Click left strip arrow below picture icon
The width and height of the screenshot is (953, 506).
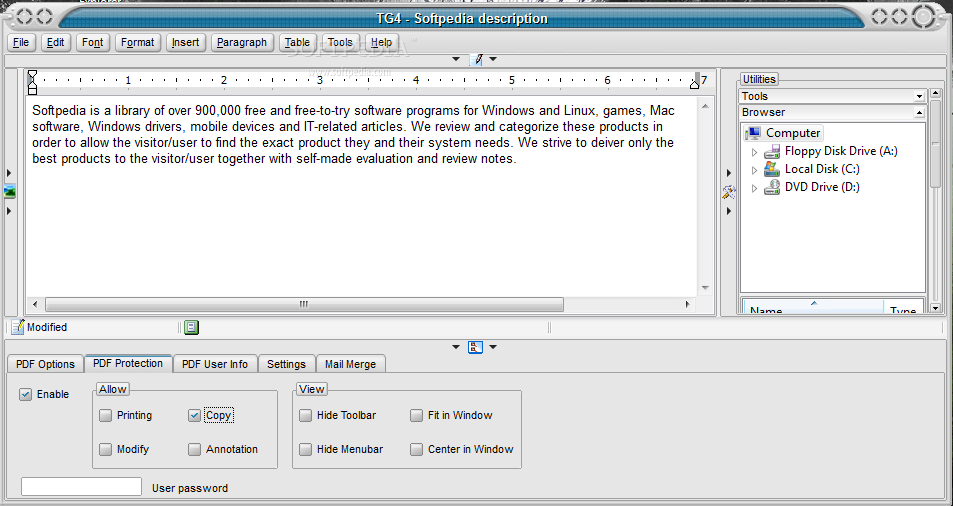coord(9,211)
